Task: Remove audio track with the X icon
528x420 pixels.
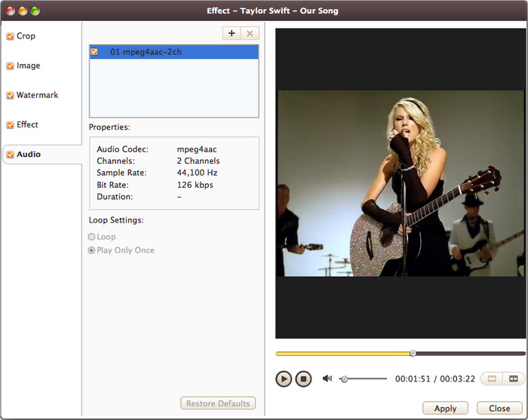Action: point(250,33)
